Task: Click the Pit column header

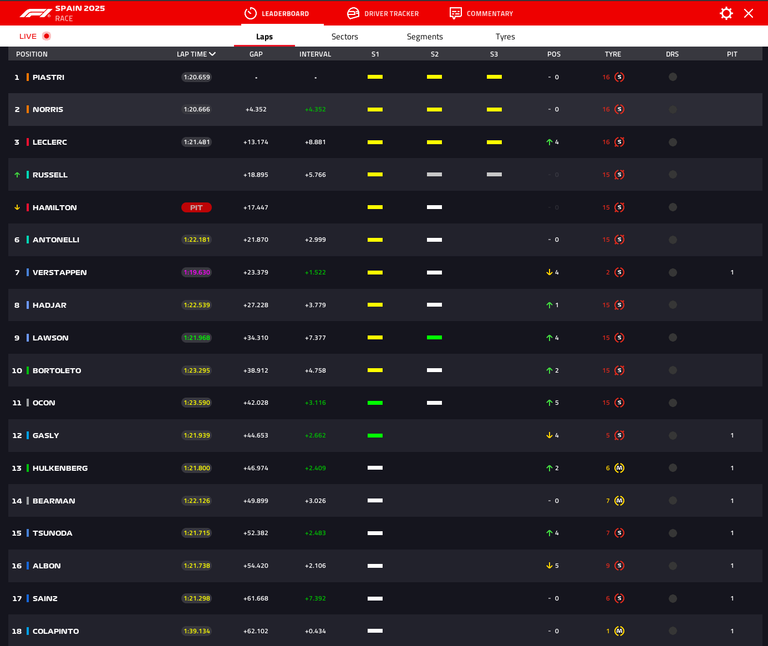Action: (732, 54)
